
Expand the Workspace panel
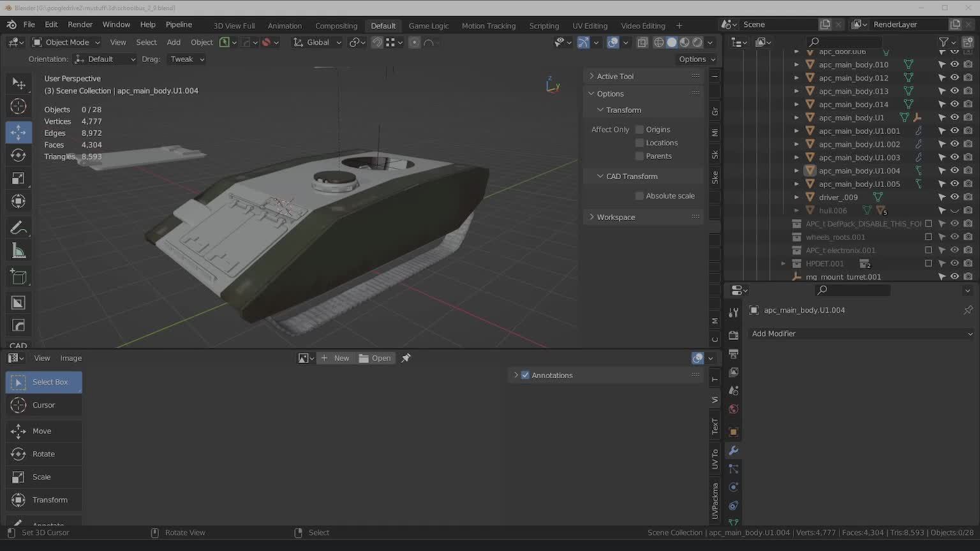[x=616, y=217]
